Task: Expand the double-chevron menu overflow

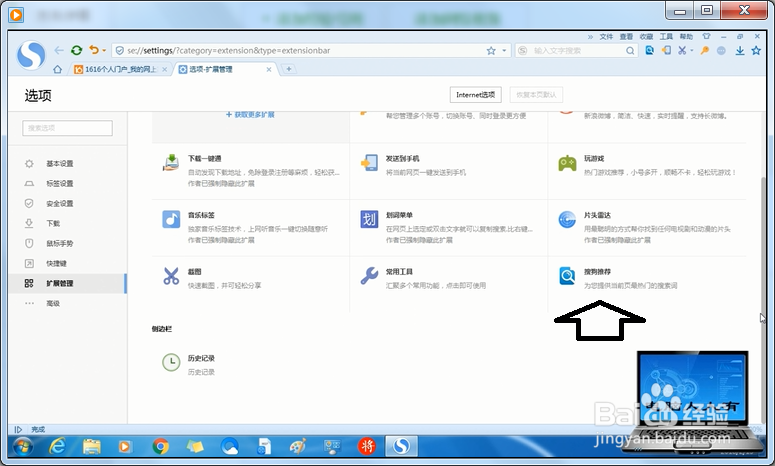Action: tap(590, 37)
